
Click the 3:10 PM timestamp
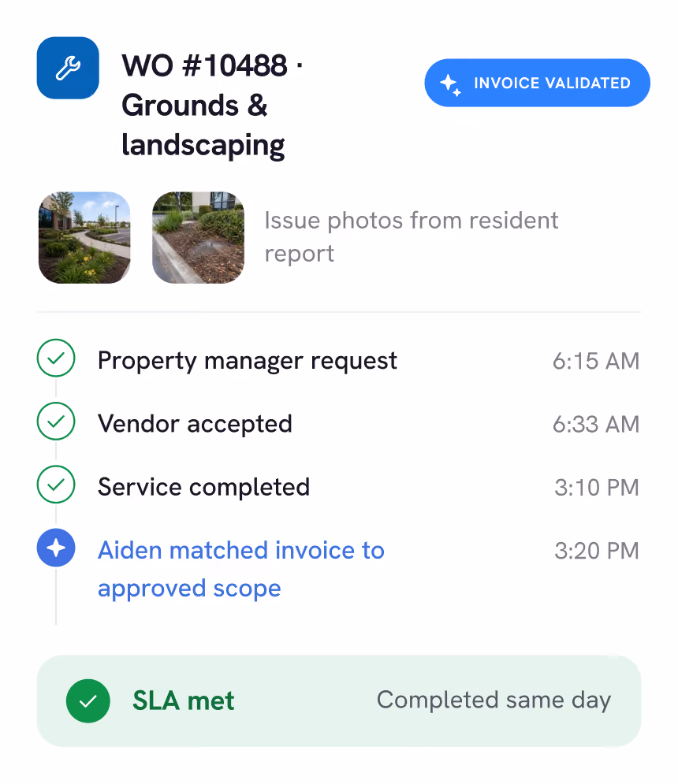pos(597,488)
